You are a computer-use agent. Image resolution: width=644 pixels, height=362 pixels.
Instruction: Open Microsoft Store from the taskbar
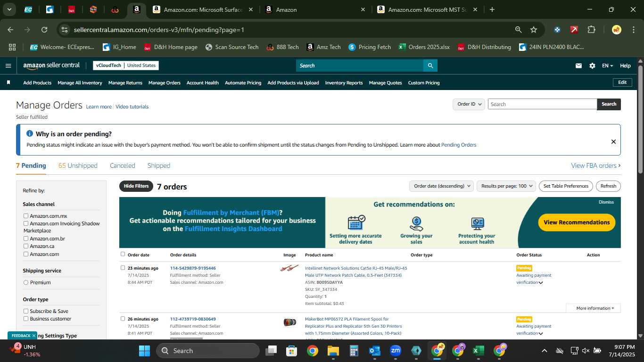(x=292, y=351)
